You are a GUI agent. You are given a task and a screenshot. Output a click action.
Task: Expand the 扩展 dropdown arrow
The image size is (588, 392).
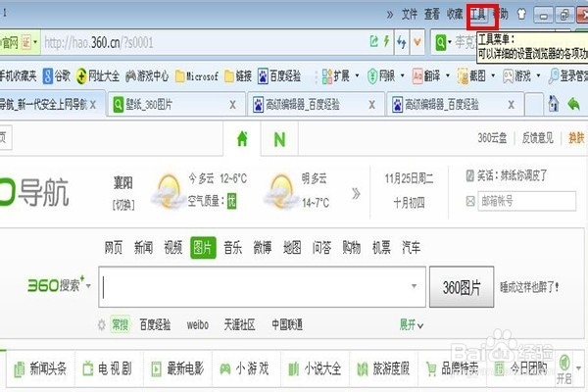click(357, 76)
